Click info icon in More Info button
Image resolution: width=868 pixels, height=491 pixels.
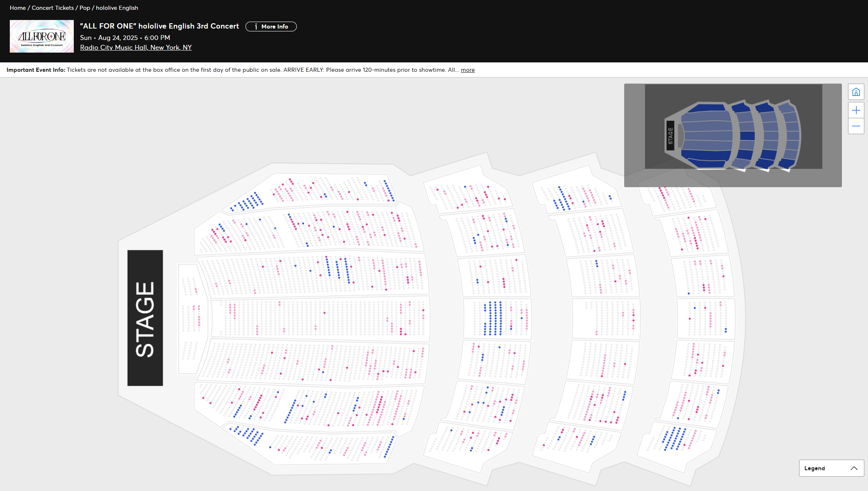[256, 27]
